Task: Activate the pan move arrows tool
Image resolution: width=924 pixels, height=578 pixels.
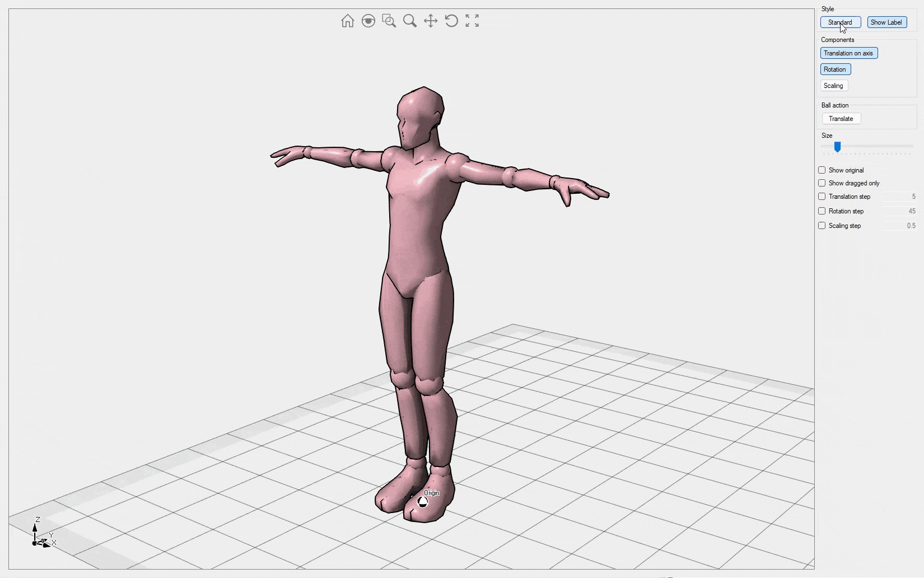Action: (431, 21)
